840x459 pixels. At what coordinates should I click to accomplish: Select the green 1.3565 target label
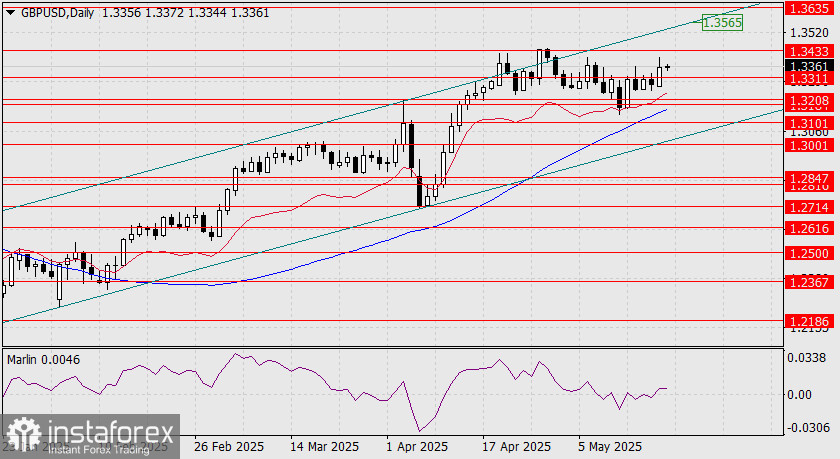pos(722,22)
